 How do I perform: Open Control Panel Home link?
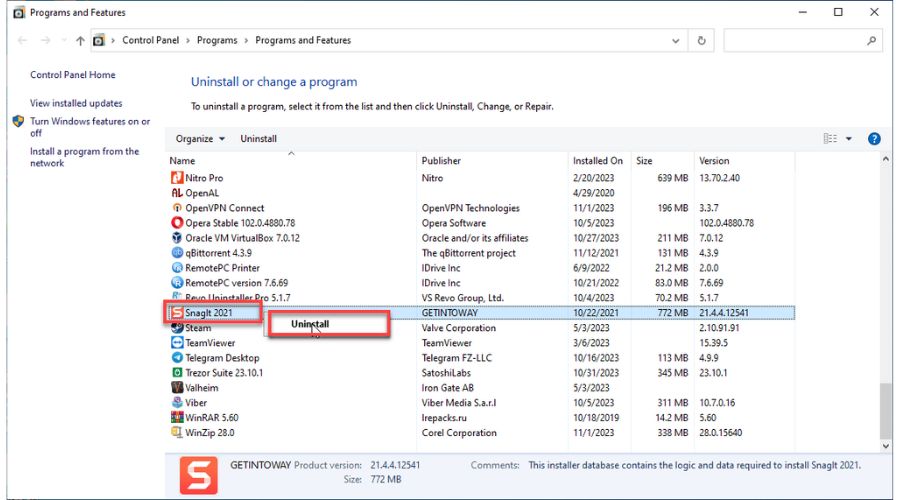click(x=73, y=75)
